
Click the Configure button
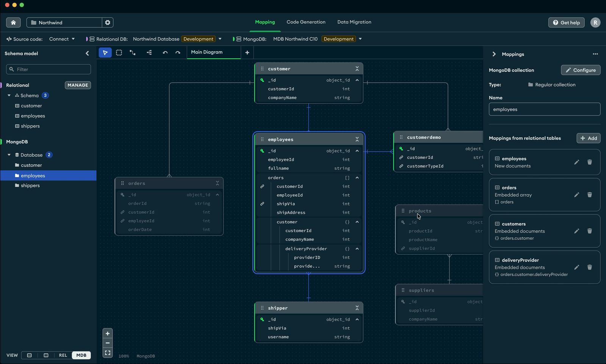click(580, 70)
